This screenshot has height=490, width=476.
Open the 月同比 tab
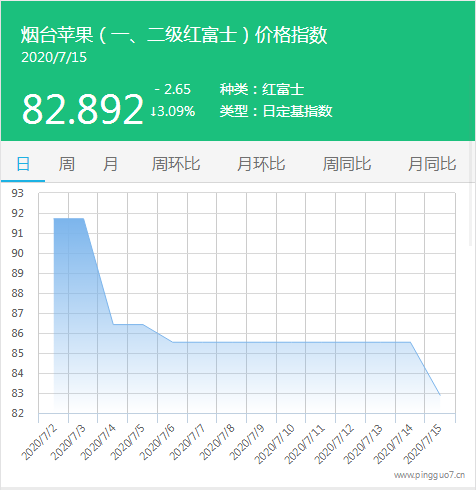pos(432,164)
